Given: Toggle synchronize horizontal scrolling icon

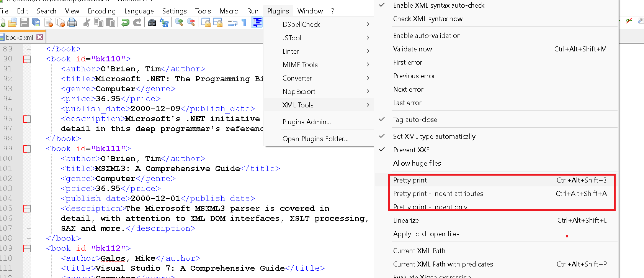Looking at the screenshot, I should click(x=217, y=23).
